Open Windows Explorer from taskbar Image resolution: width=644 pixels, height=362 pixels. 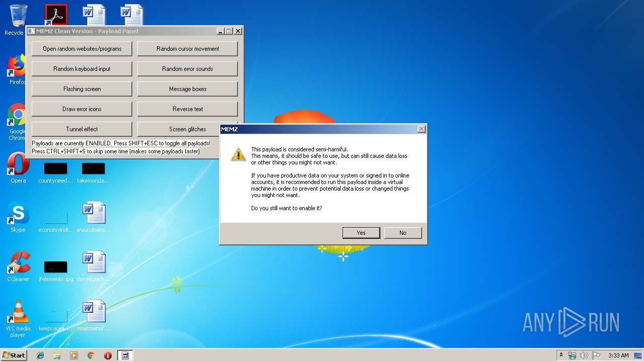tap(57, 355)
